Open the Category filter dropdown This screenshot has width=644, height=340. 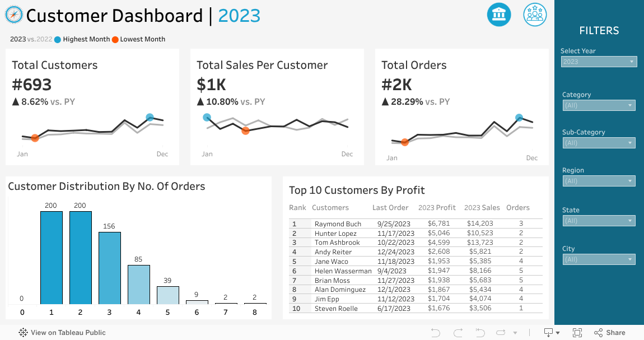tap(599, 105)
